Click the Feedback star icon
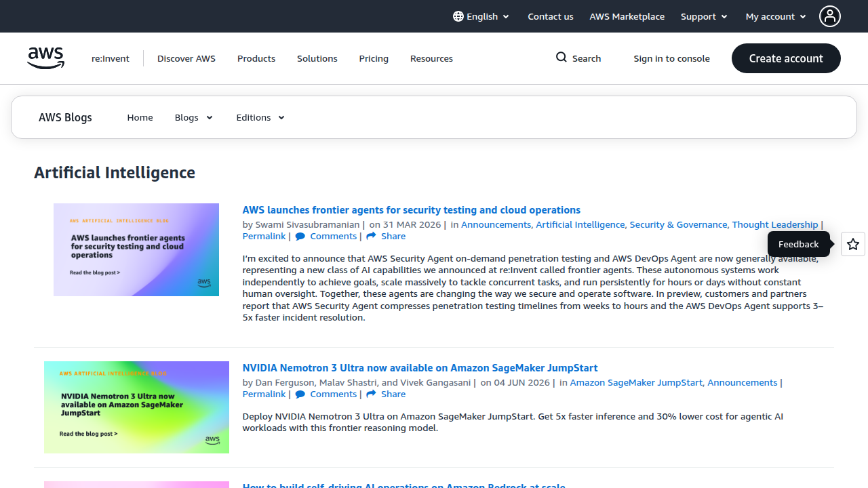The height and width of the screenshot is (488, 868). click(853, 244)
